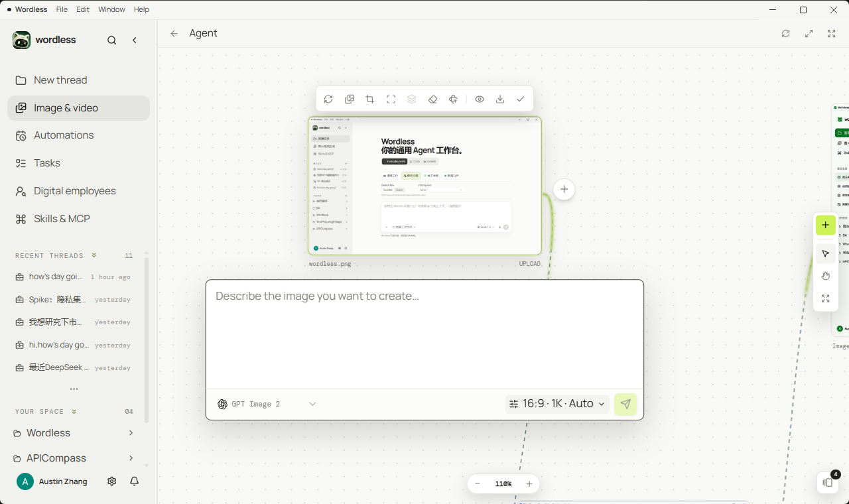Screen dimensions: 849x504
Task: Open the panel button with badge 4
Action: coord(828,483)
